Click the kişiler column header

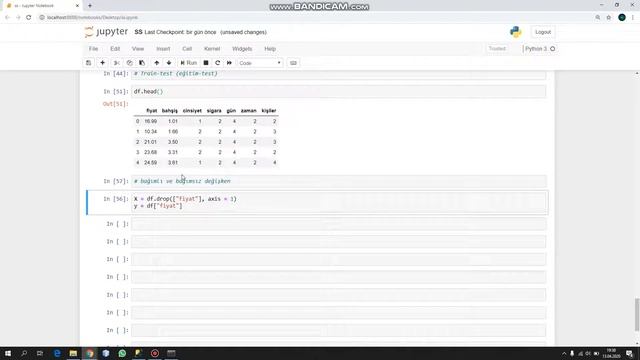click(269, 111)
